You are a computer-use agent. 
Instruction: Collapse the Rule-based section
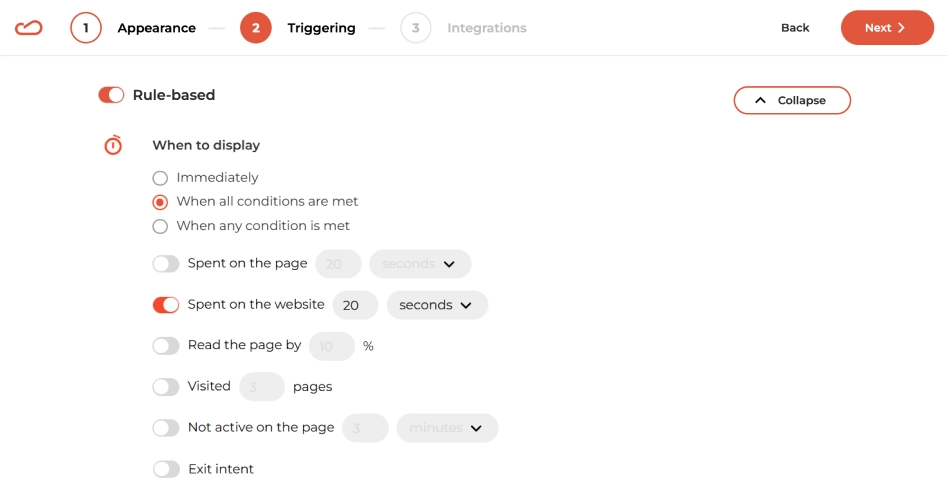(792, 100)
